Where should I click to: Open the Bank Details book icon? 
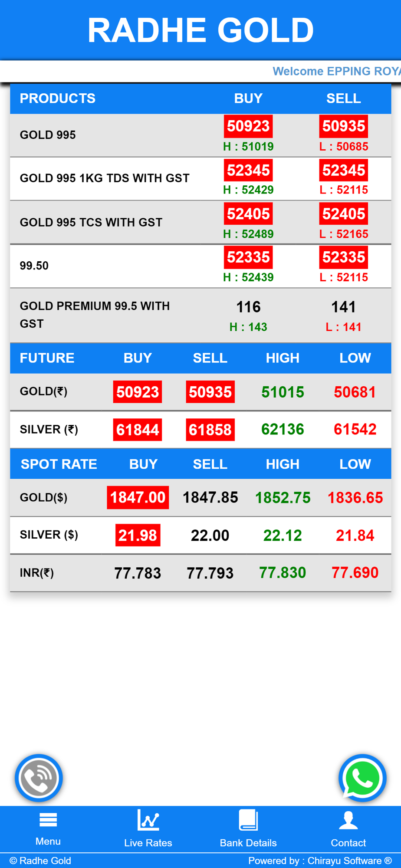coord(248,820)
